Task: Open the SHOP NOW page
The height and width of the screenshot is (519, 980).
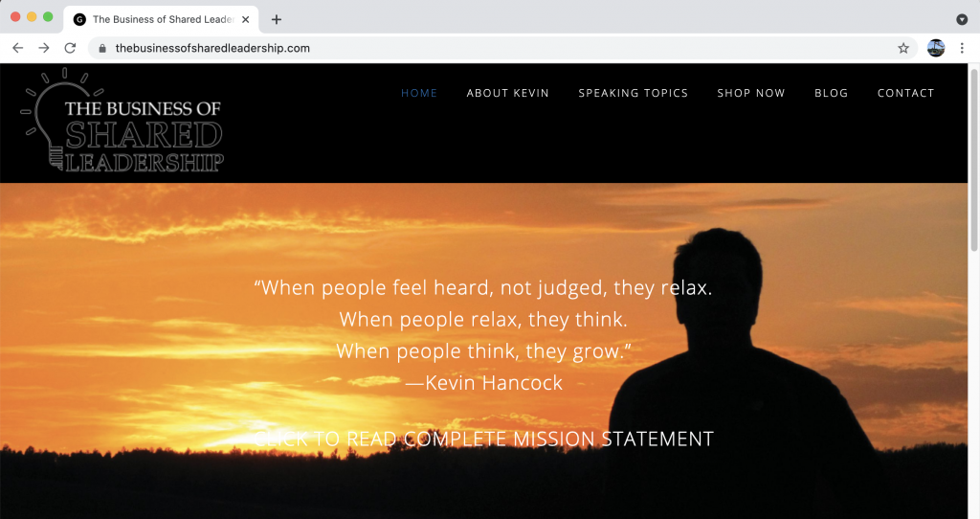Action: (750, 93)
